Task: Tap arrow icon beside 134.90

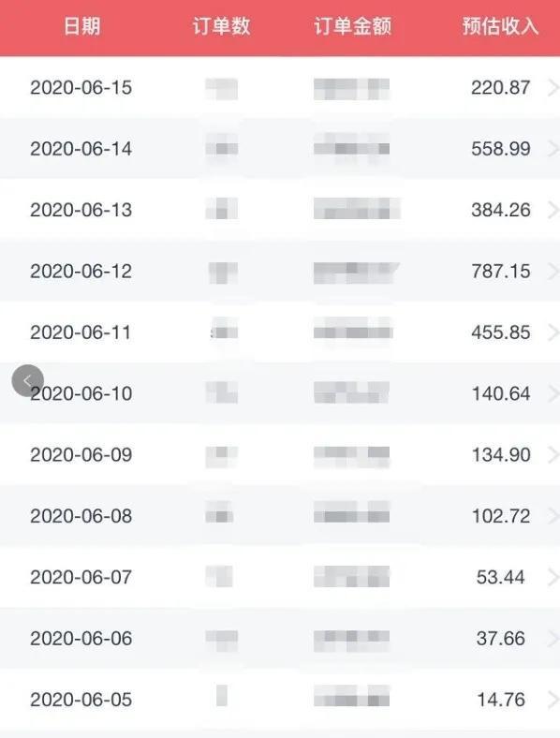Action: 553,454
